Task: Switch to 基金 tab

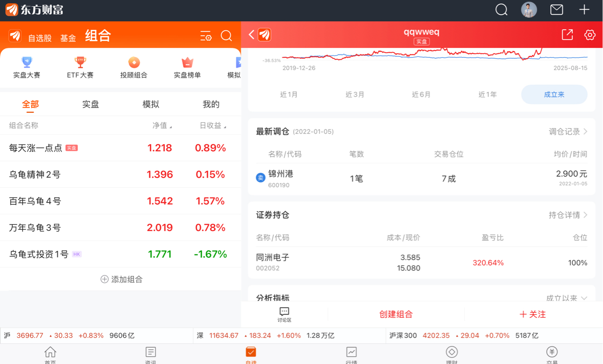Action: tap(68, 38)
